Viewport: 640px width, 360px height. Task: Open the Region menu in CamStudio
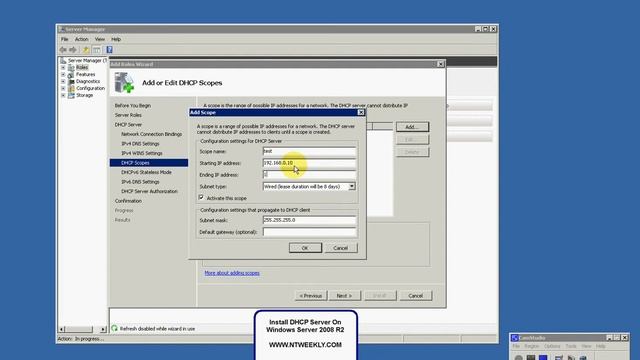point(531,346)
